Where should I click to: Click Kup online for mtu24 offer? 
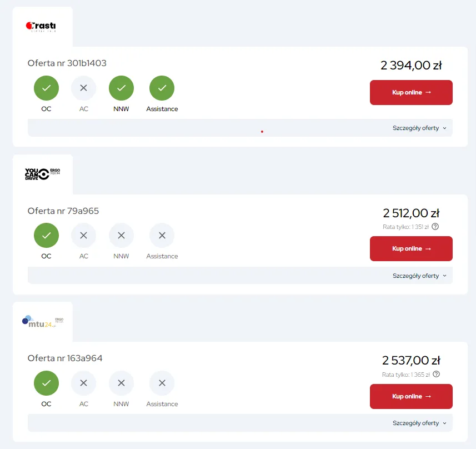411,396
